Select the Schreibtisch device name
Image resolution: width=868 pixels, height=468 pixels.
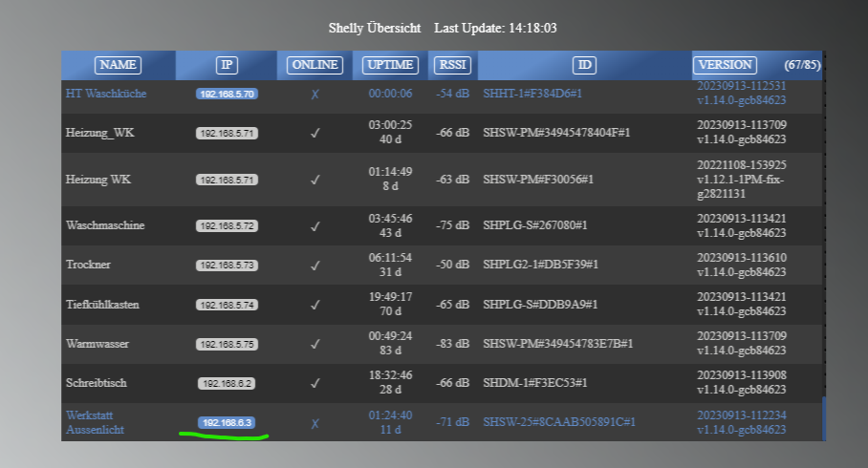coord(97,383)
